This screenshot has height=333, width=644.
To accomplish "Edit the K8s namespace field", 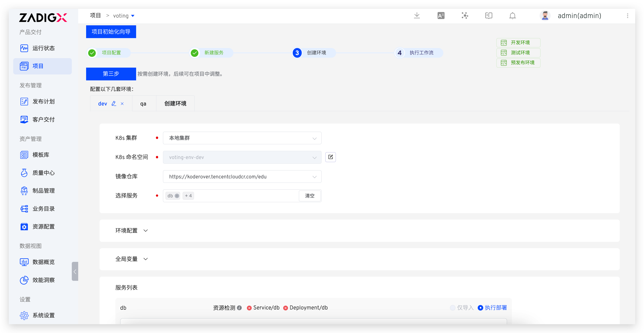I will pyautogui.click(x=330, y=157).
